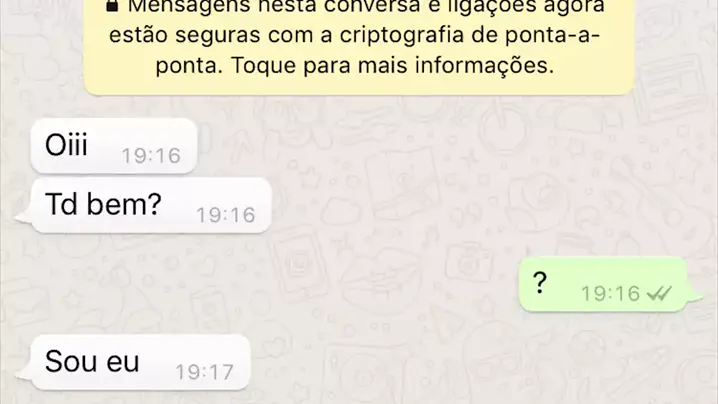
Task: Tap the 19:16 timestamp on 'Oiii' message
Action: coord(151,156)
